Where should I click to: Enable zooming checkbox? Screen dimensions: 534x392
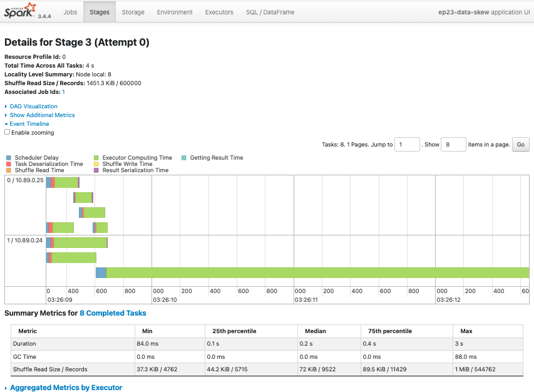tap(7, 132)
